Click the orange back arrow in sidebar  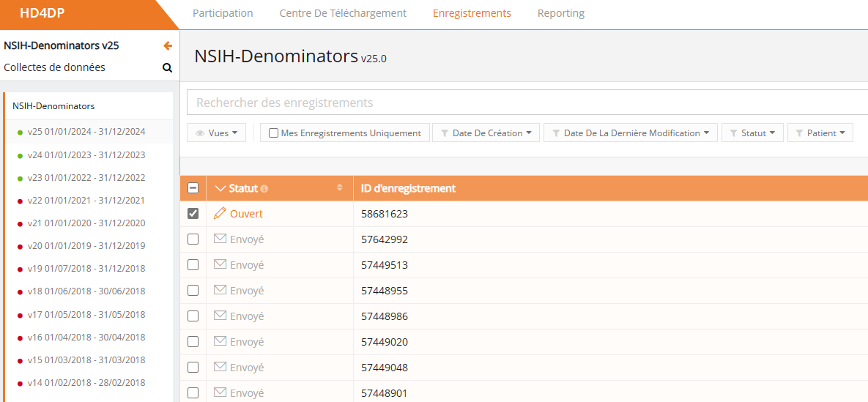(168, 45)
